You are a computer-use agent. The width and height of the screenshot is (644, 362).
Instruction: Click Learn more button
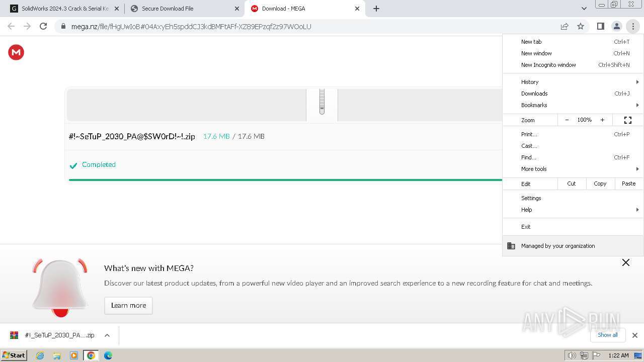coord(128,305)
